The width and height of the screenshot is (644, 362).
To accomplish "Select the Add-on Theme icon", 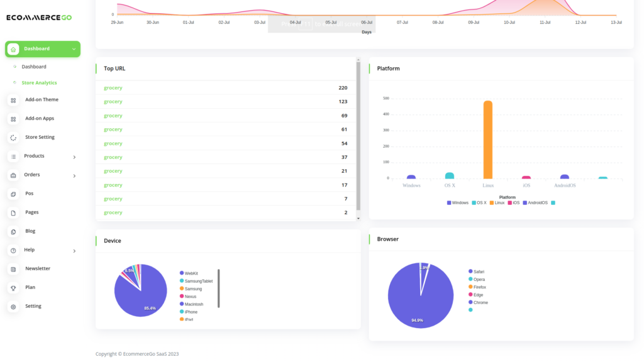I will pyautogui.click(x=14, y=99).
